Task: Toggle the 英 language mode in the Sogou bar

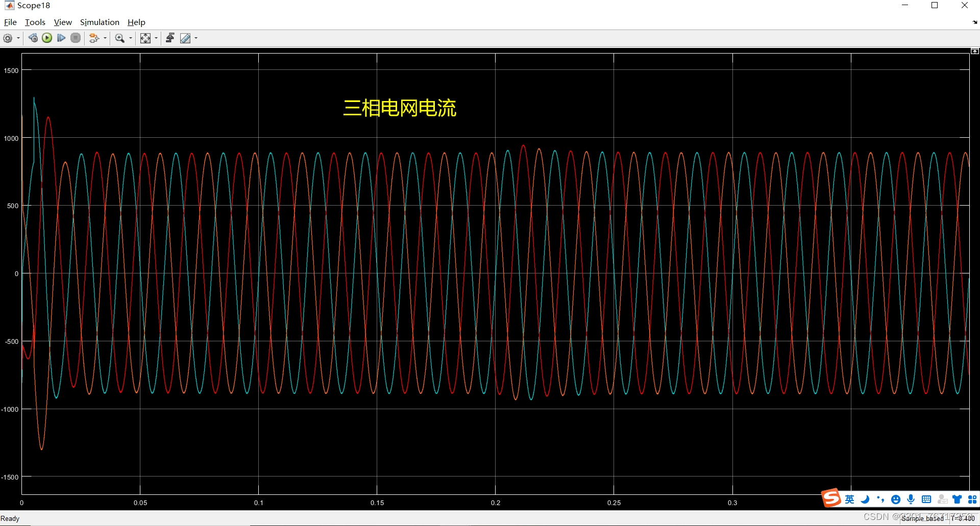Action: 849,499
